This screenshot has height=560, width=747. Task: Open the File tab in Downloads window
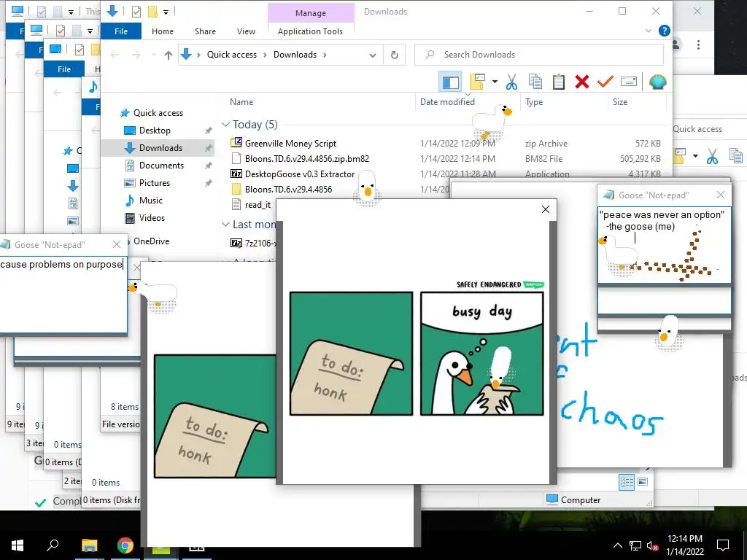[121, 31]
